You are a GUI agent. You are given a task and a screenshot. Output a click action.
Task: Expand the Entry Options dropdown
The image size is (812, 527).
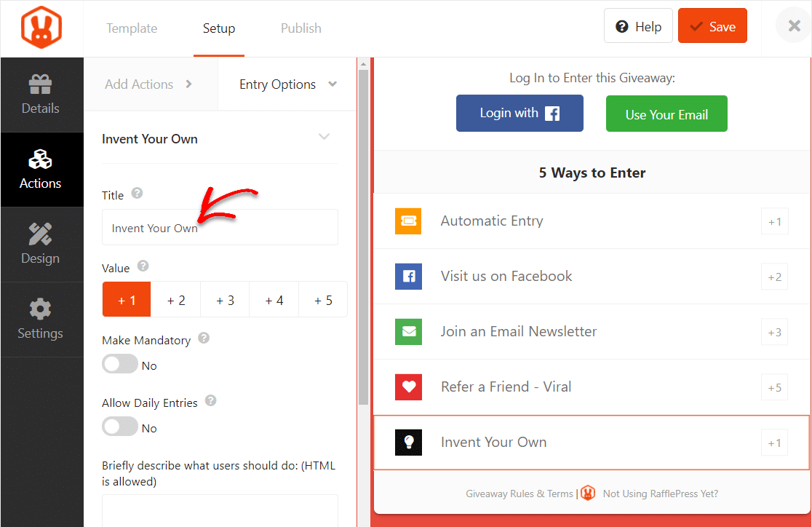288,84
